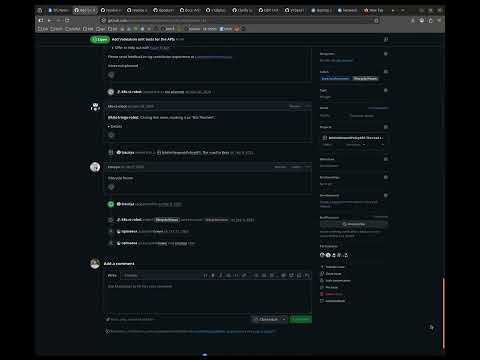Add a reaction to the first comment

click(111, 75)
